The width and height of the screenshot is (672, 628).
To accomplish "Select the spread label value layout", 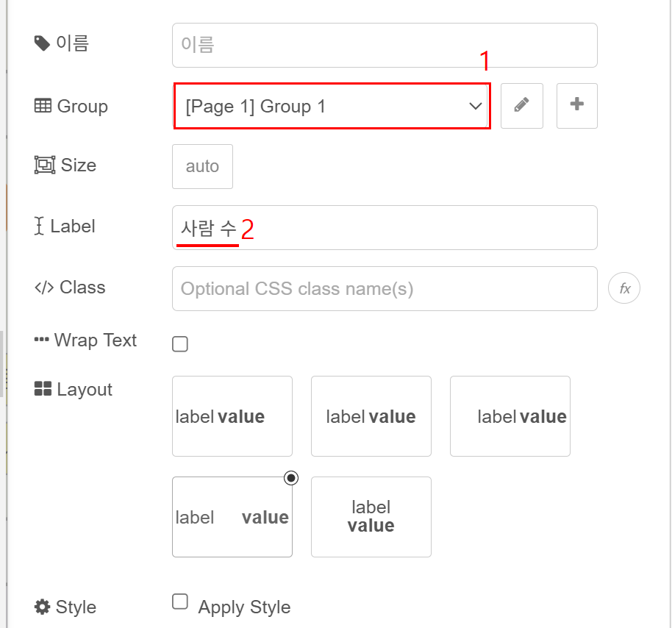I will [x=232, y=517].
